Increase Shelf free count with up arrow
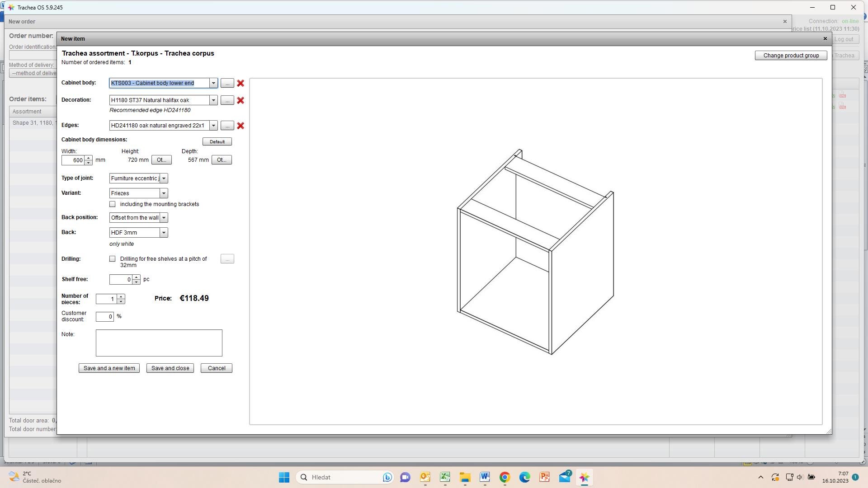868x488 pixels. click(136, 277)
